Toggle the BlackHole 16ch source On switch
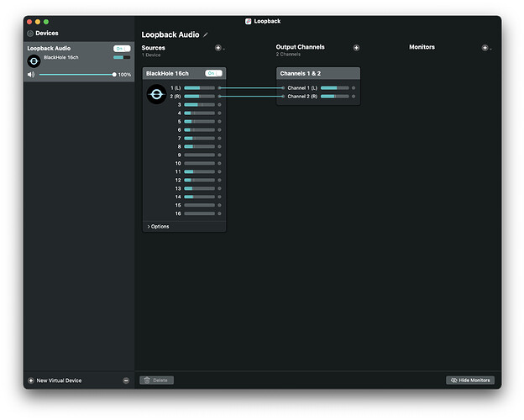524x420 pixels. click(213, 73)
